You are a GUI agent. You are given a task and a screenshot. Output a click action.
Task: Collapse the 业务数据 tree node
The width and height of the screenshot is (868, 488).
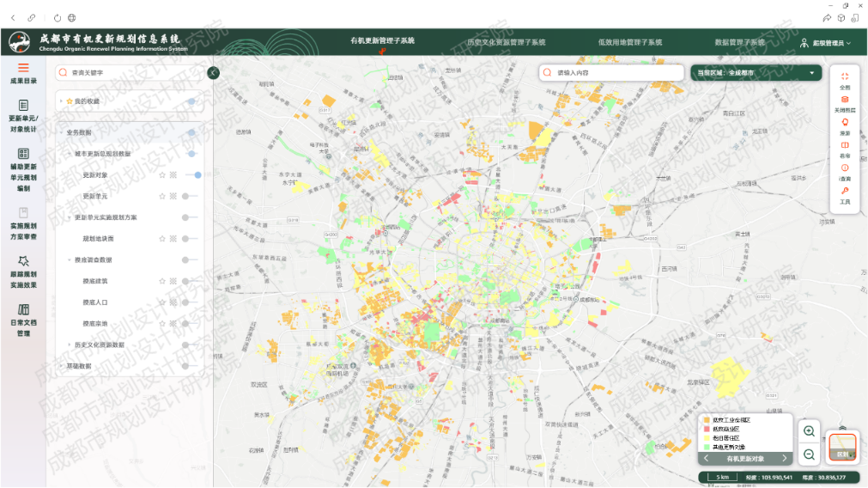[x=61, y=132]
